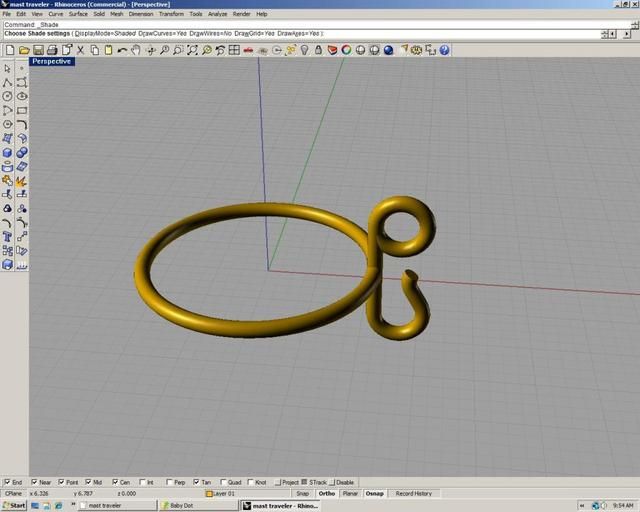Viewport: 640px width, 512px height.
Task: Click the Record History button
Action: click(413, 494)
